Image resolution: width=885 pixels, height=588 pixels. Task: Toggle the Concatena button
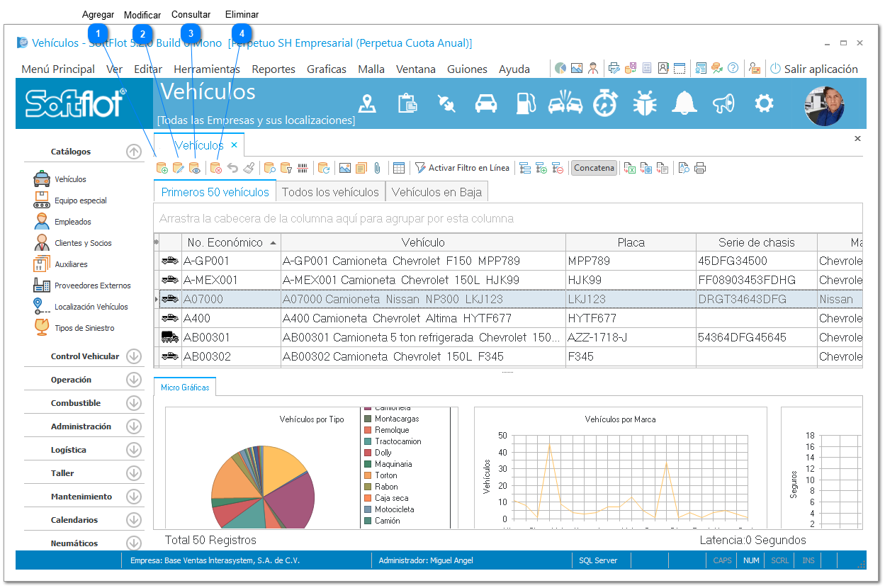pyautogui.click(x=594, y=168)
